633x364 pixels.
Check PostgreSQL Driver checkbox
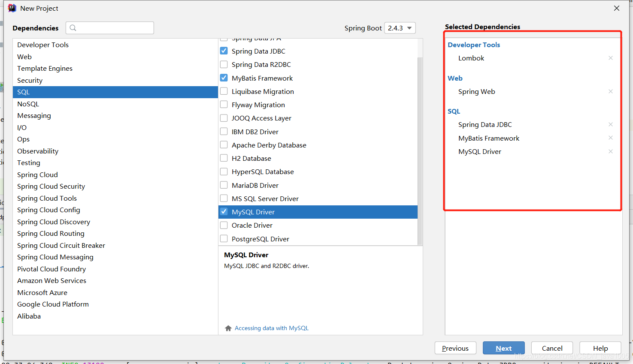click(224, 239)
